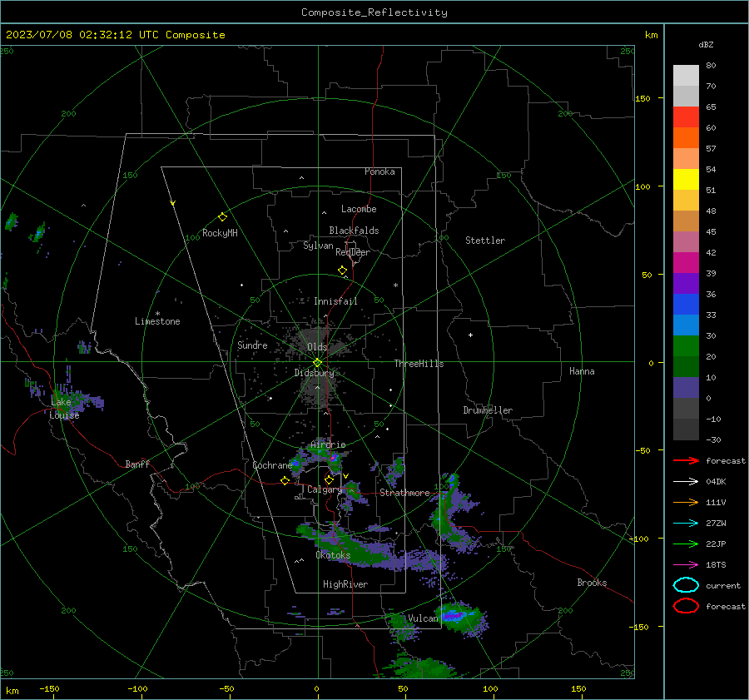Click the Drumheller city label
Screen dimensions: 749x700
[488, 410]
